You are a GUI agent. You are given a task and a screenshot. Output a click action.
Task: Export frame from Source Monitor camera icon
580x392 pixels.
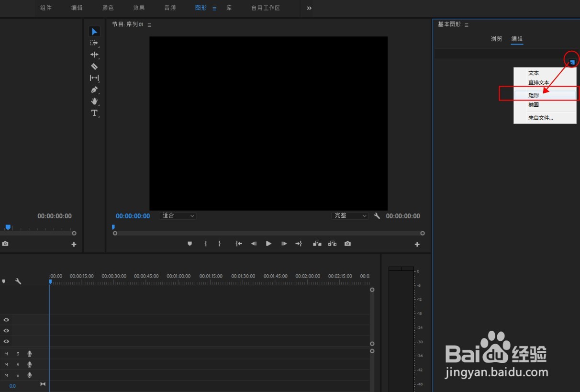click(x=5, y=244)
